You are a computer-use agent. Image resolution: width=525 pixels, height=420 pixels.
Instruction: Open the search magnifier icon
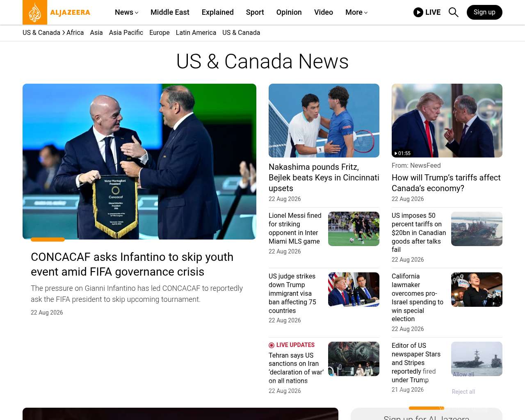pos(453,12)
